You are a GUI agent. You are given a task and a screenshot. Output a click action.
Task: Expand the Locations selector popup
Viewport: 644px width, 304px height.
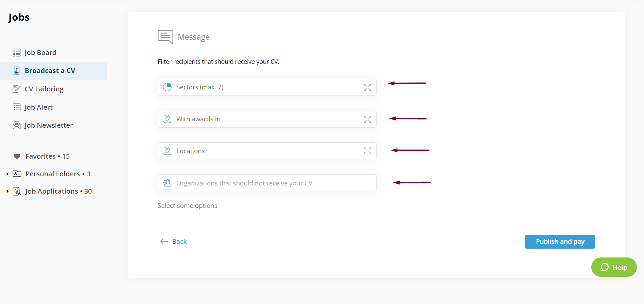pos(367,151)
